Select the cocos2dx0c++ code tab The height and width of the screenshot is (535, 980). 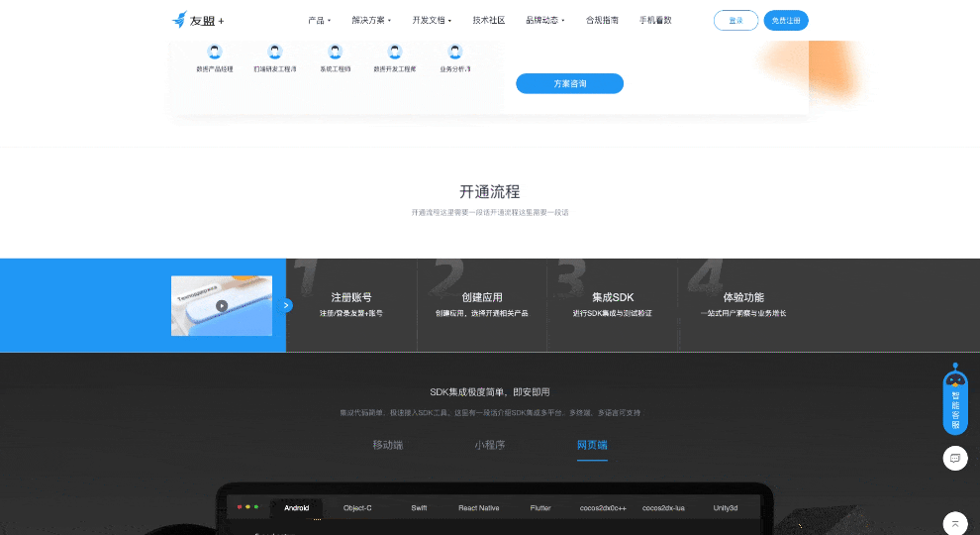(603, 508)
